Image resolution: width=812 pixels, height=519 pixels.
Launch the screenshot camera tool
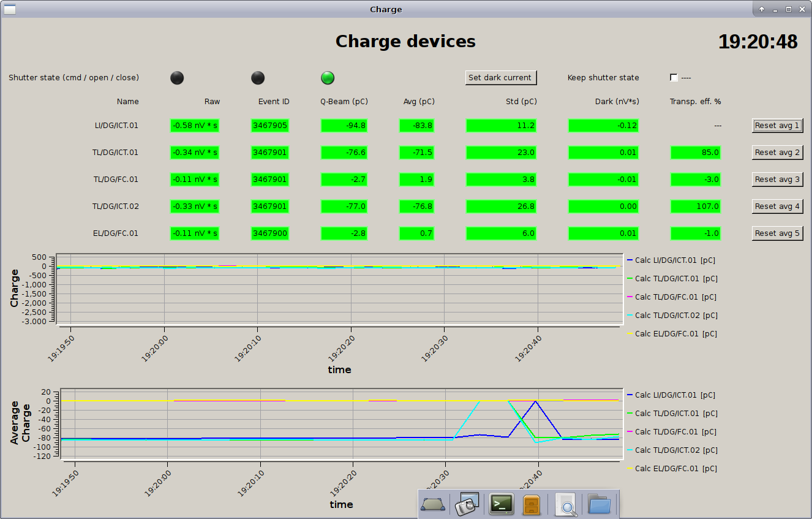coord(468,504)
